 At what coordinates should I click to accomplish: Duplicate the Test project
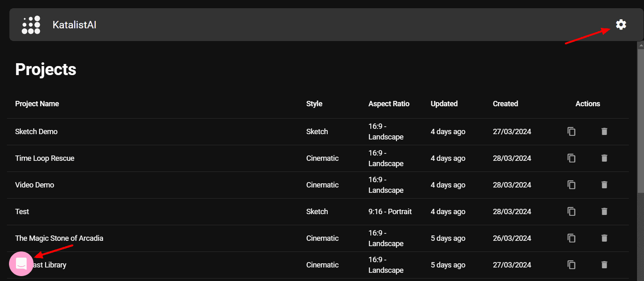click(571, 211)
